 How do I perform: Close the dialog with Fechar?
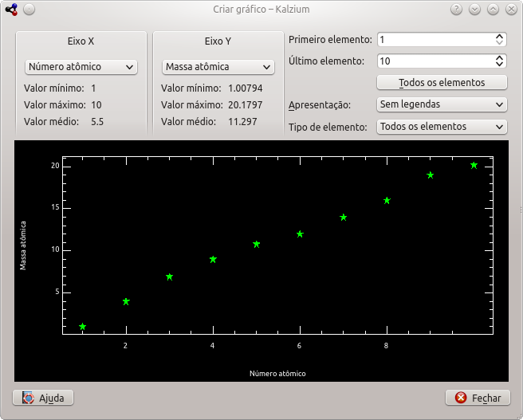[477, 398]
